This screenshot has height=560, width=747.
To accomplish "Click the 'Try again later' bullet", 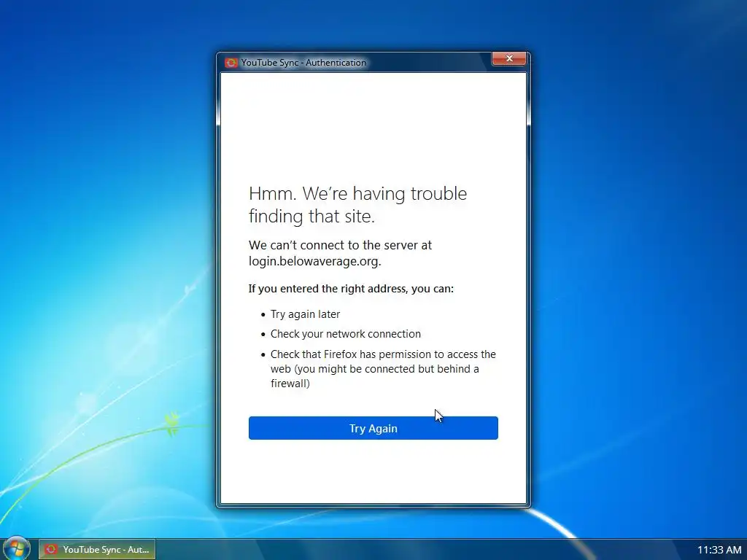I will (x=305, y=314).
